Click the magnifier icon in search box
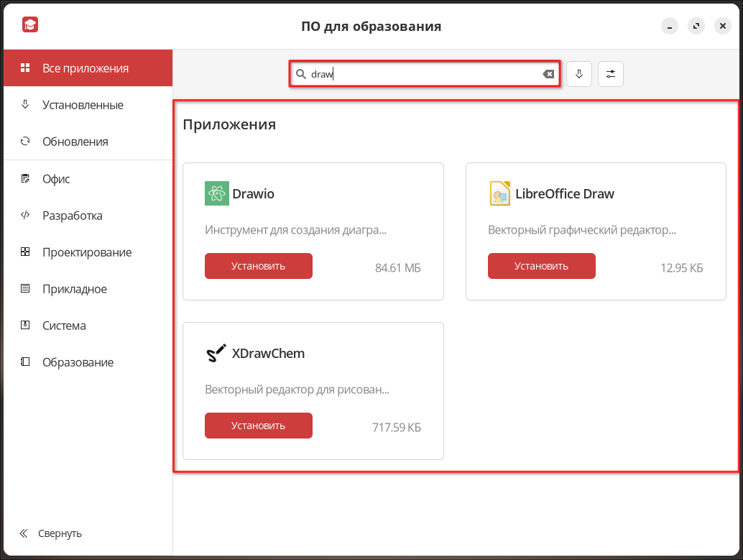This screenshot has height=560, width=743. coord(301,74)
